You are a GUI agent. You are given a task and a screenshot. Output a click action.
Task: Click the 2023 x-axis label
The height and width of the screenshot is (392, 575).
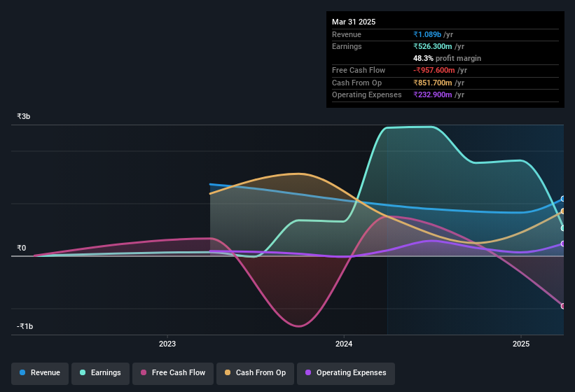[167, 344]
